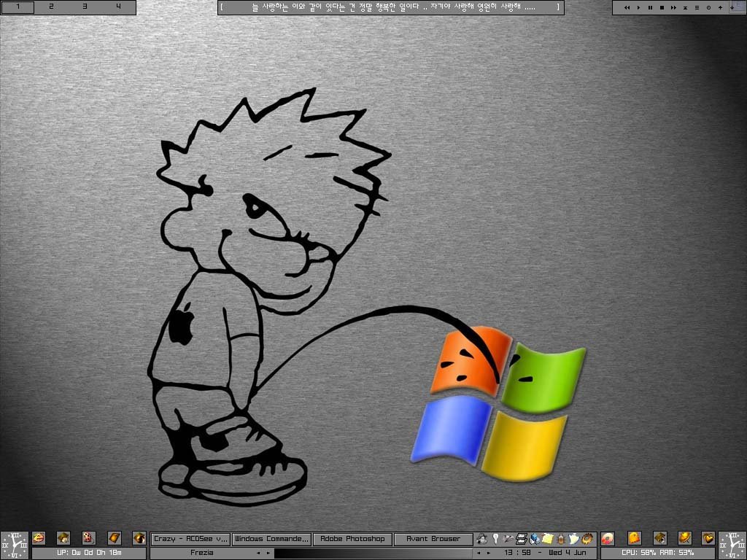Open the Windows logo desktop graphic
Image resolution: width=747 pixels, height=560 pixels.
498,403
